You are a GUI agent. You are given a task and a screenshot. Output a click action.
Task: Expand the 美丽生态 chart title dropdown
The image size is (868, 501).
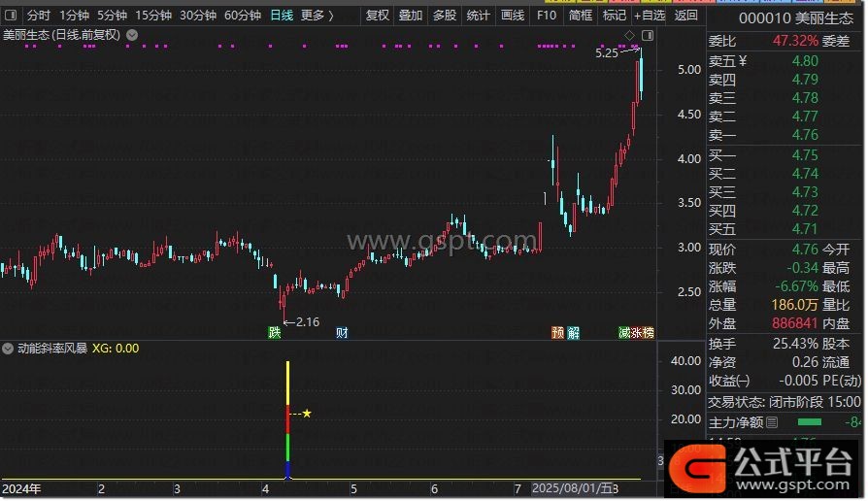coord(132,35)
